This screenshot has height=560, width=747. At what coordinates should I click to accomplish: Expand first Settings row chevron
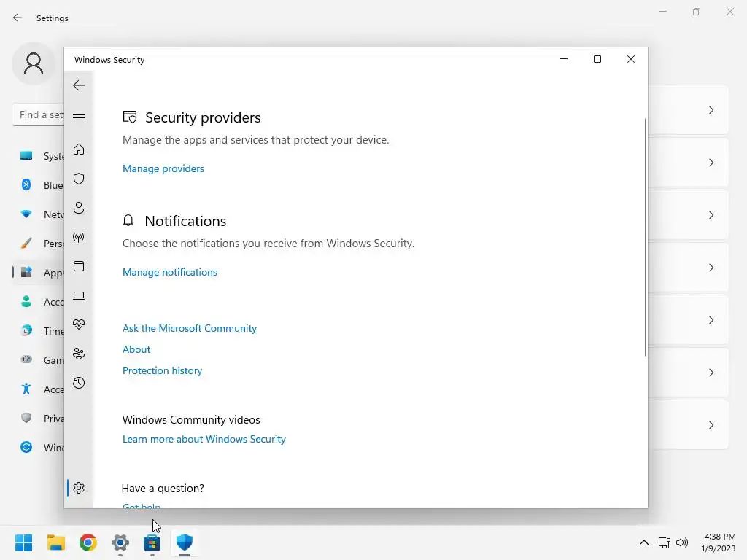click(x=711, y=110)
